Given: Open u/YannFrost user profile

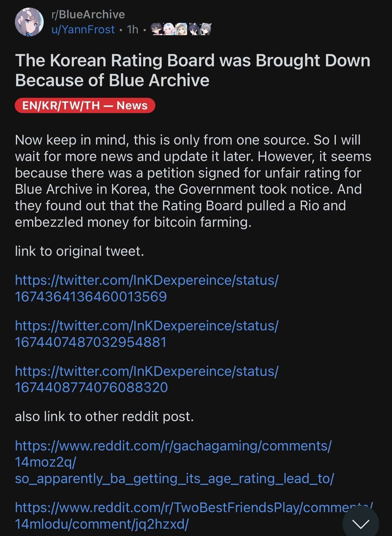Looking at the screenshot, I should point(83,29).
